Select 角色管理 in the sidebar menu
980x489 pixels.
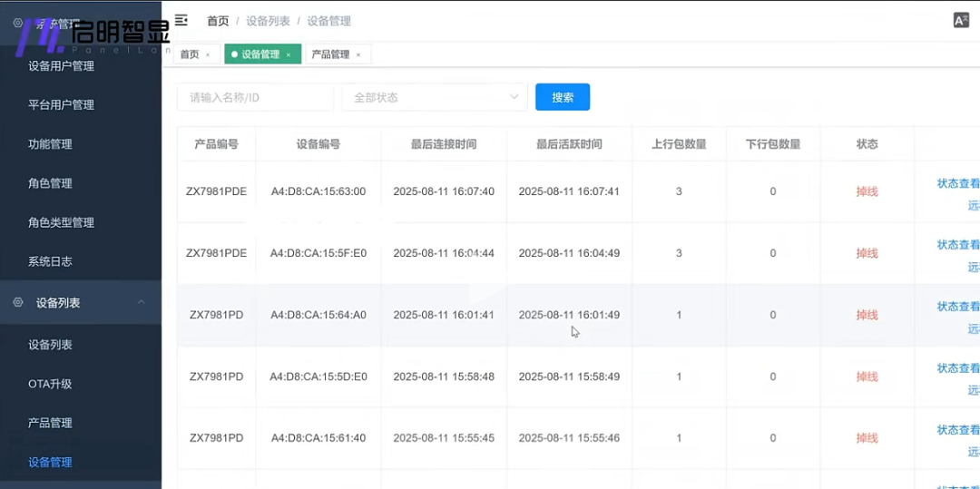[x=50, y=183]
